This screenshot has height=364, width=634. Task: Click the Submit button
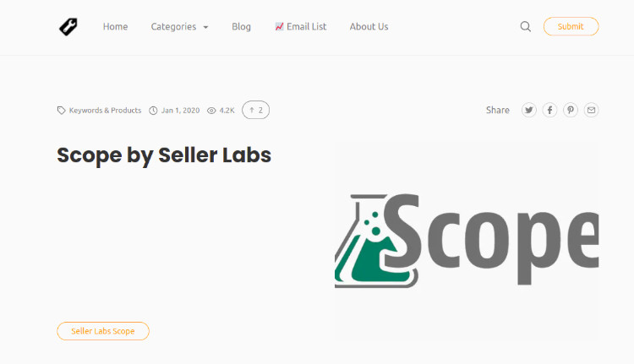571,26
